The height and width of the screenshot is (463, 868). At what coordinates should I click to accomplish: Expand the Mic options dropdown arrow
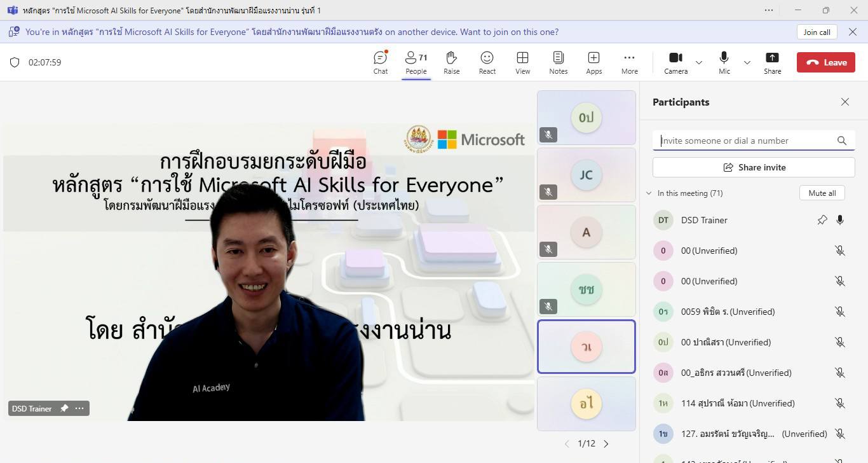click(747, 62)
